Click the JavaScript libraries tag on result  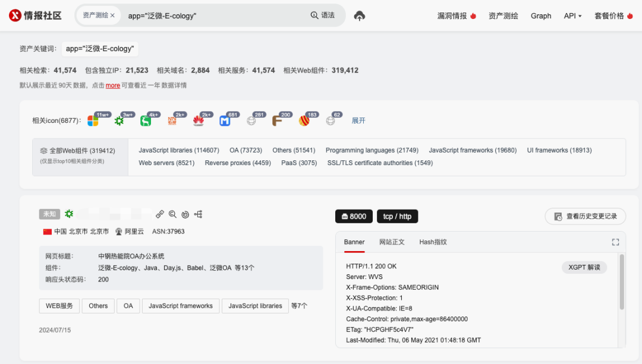pyautogui.click(x=255, y=306)
